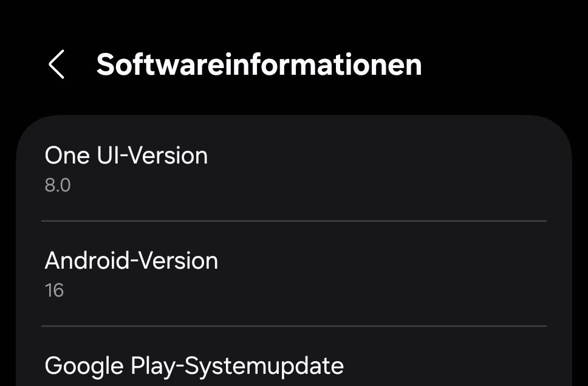Viewport: 588px width, 386px height.
Task: Click empty space right of One UI-Version
Action: tap(375, 155)
